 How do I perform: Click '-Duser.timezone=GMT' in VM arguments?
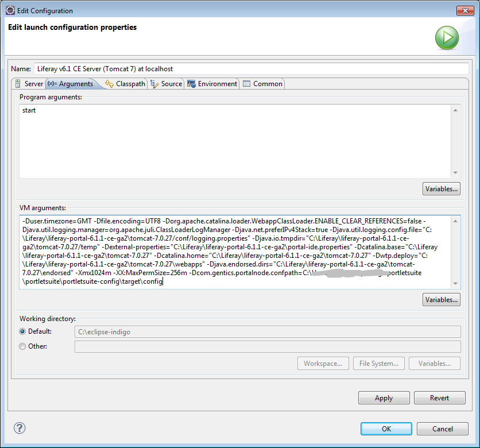(57, 221)
